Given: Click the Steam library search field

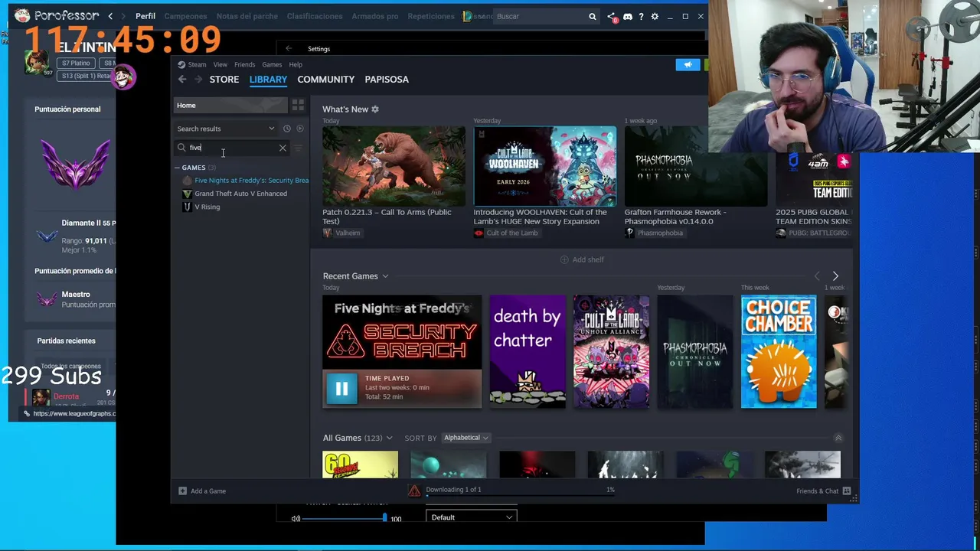Looking at the screenshot, I should [231, 148].
